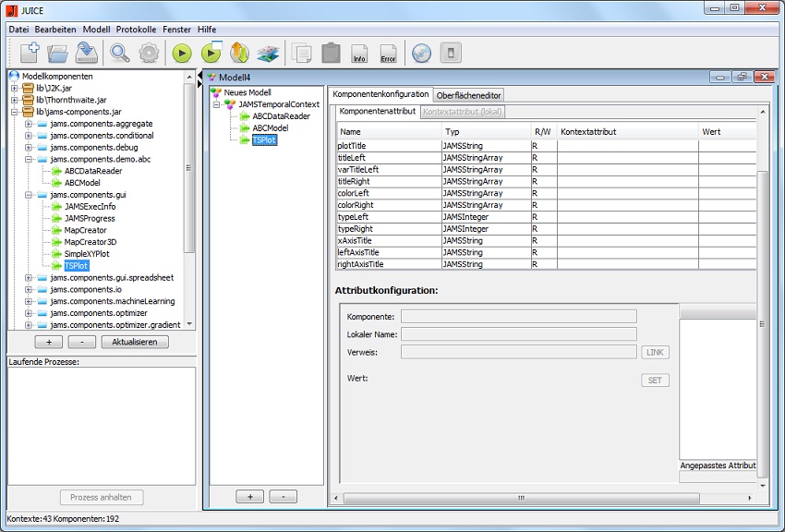This screenshot has height=532, width=785.
Task: Open a model with the folder icon
Action: click(x=58, y=53)
